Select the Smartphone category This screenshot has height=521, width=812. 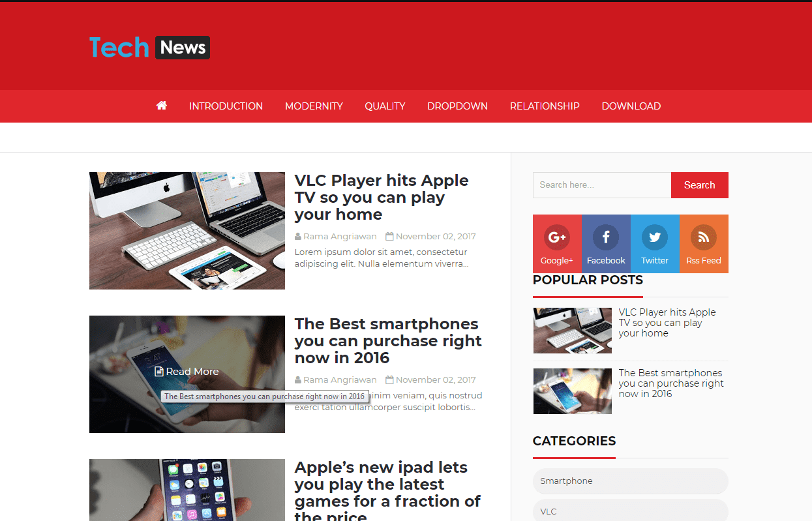(x=631, y=481)
